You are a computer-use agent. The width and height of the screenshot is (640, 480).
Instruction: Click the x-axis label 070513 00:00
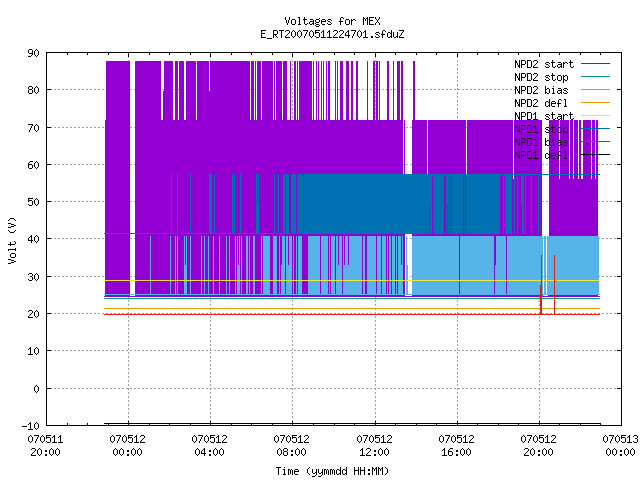[x=620, y=446]
